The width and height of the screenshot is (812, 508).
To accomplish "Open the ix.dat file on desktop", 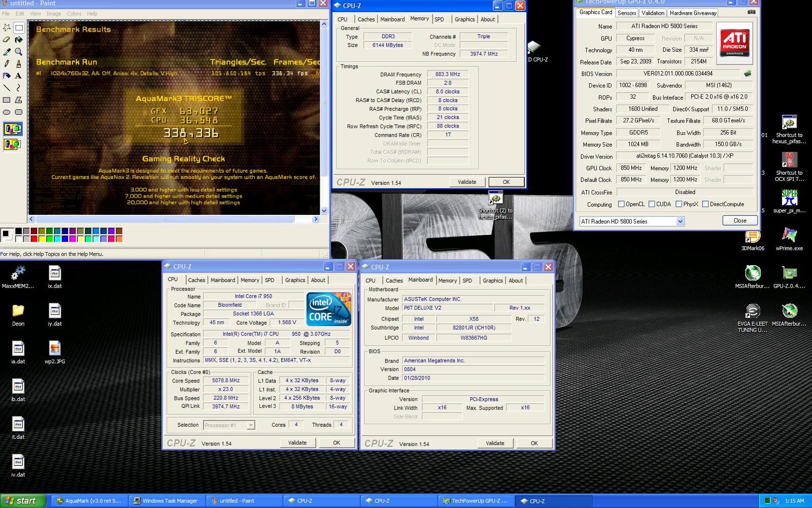I will coord(55,277).
